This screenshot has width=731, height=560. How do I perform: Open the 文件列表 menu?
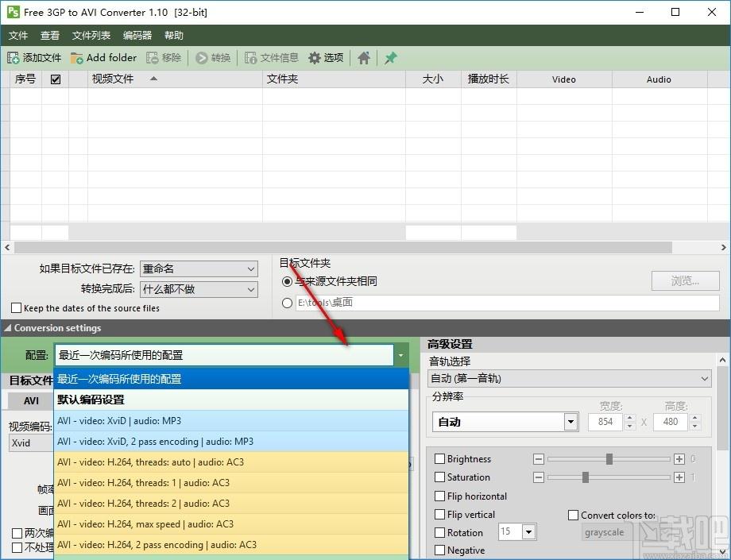pyautogui.click(x=91, y=36)
